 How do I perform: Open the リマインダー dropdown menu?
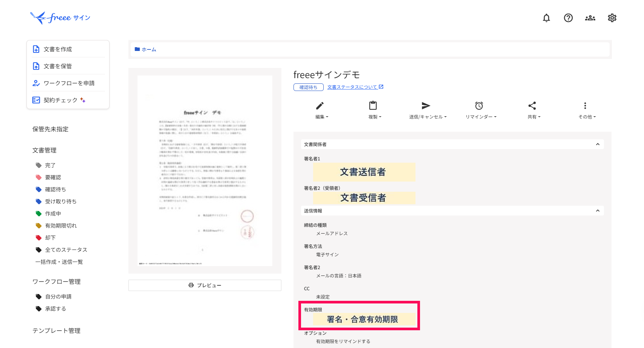pyautogui.click(x=481, y=117)
